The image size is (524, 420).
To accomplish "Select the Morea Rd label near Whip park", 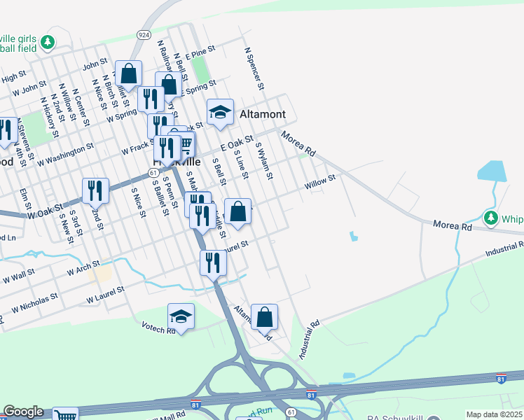I will [x=453, y=225].
